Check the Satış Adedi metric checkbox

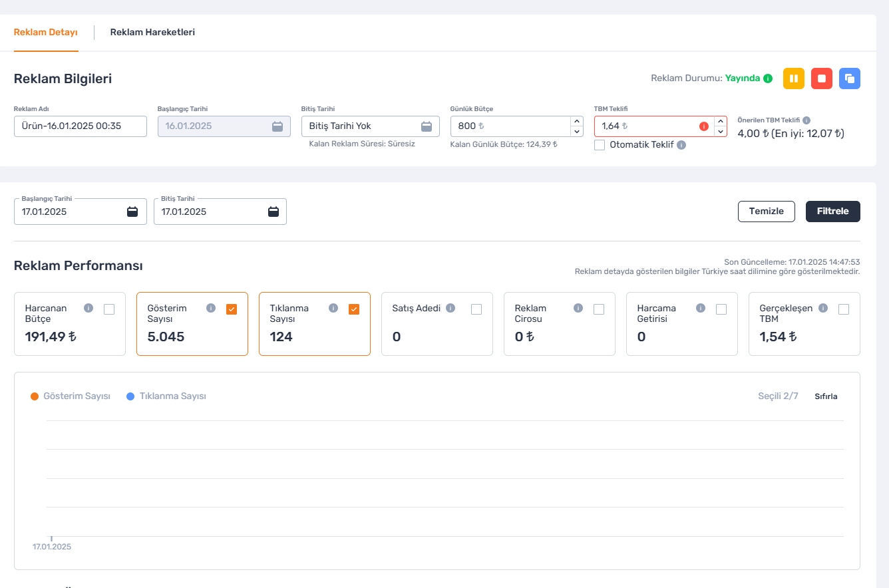(476, 309)
